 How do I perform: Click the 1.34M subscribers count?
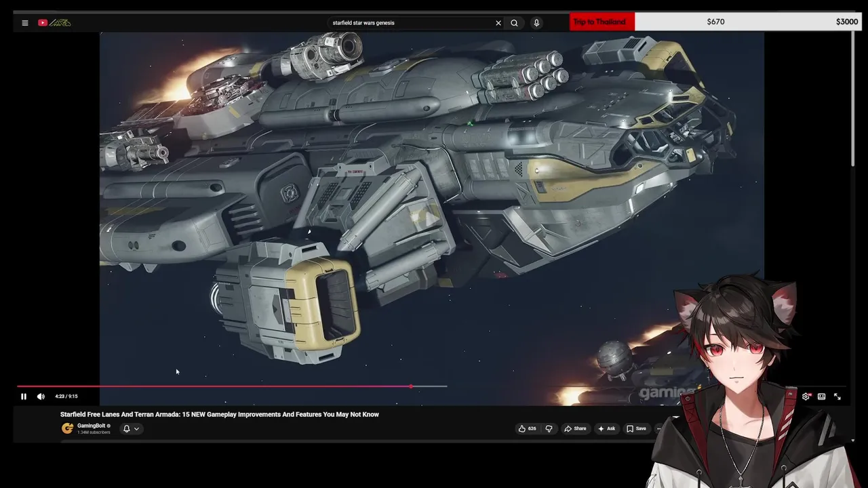[x=94, y=432]
